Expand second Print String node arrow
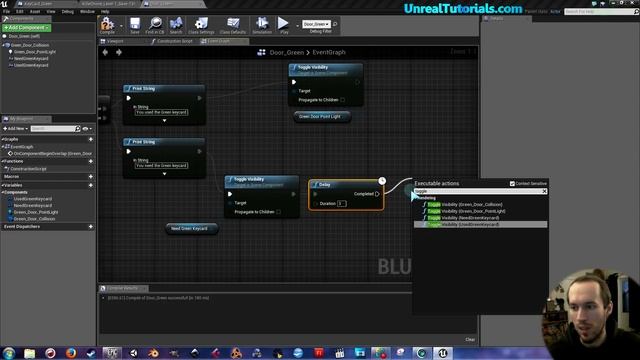Viewport: 640px width, 360px height. click(164, 174)
